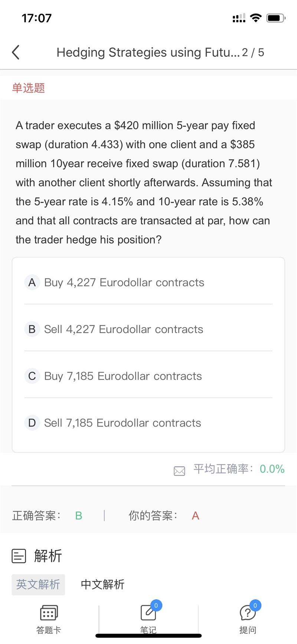Tap the 解析 document icon
This screenshot has width=297, height=644.
[x=19, y=556]
